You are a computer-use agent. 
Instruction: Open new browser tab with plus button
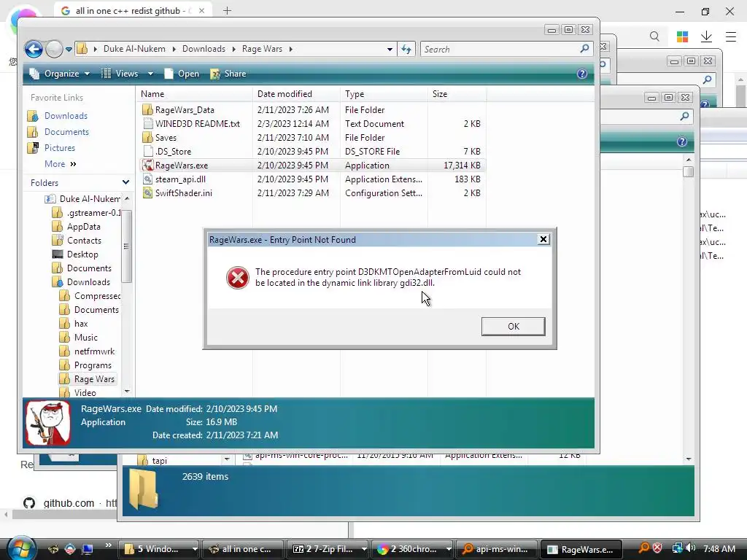coord(228,10)
